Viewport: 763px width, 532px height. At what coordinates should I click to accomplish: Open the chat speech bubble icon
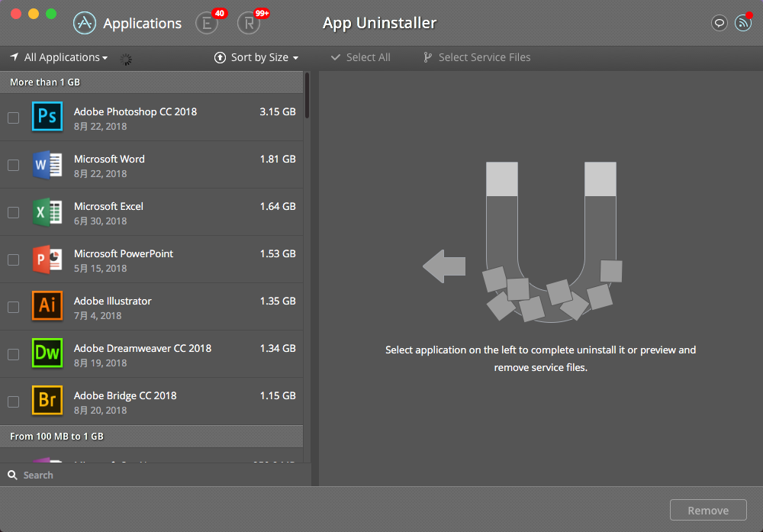click(720, 23)
